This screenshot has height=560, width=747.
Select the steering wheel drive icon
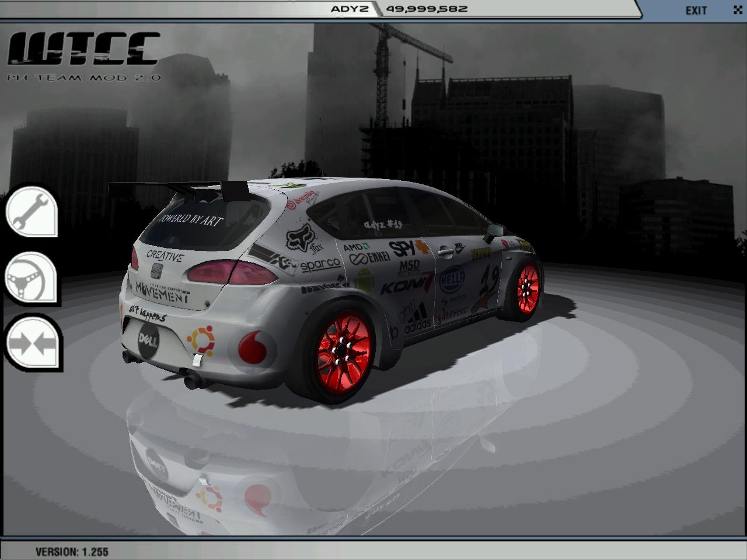pyautogui.click(x=32, y=277)
